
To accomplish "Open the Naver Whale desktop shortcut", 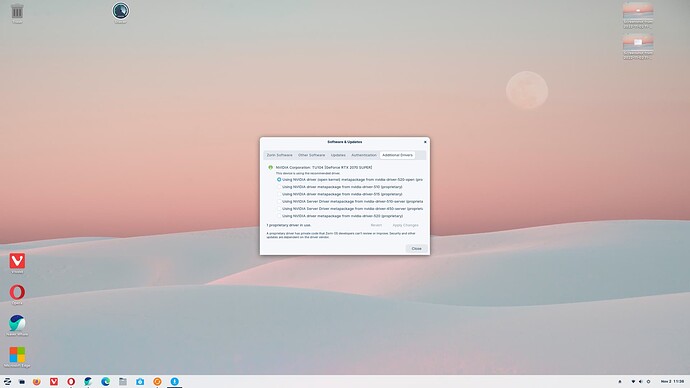I will pos(17,326).
